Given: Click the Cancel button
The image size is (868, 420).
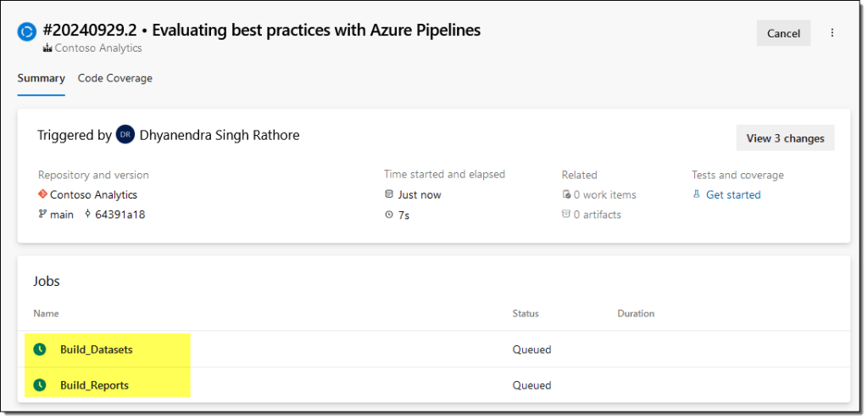Looking at the screenshot, I should [x=783, y=33].
